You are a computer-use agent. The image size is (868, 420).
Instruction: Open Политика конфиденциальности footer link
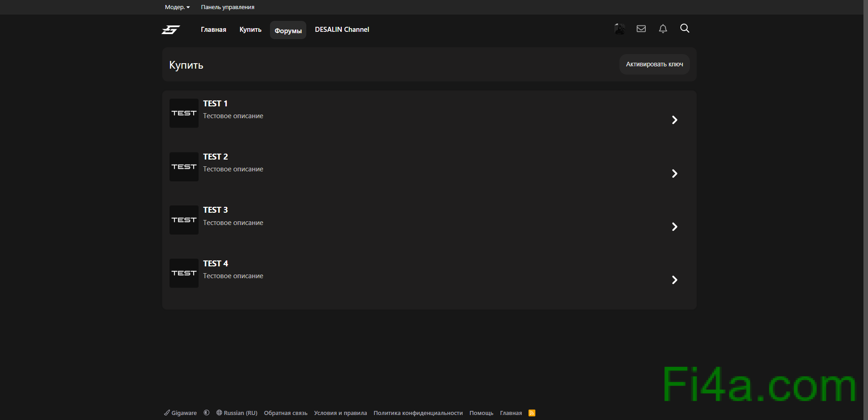pos(418,413)
